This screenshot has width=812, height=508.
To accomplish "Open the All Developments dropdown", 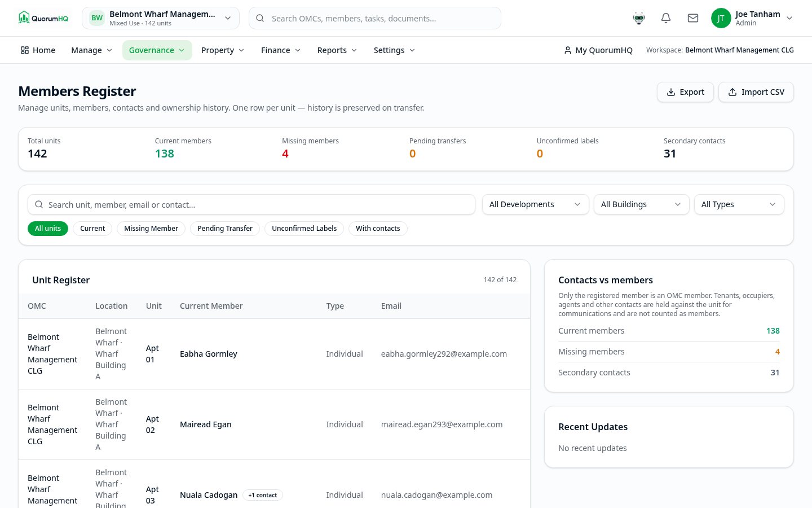I will 535,204.
